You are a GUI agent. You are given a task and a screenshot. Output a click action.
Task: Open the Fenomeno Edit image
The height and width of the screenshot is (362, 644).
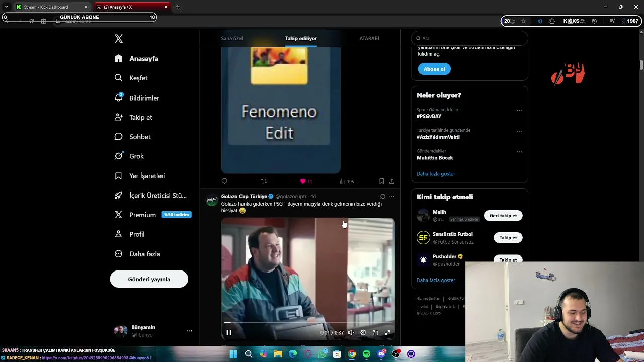[x=281, y=110]
